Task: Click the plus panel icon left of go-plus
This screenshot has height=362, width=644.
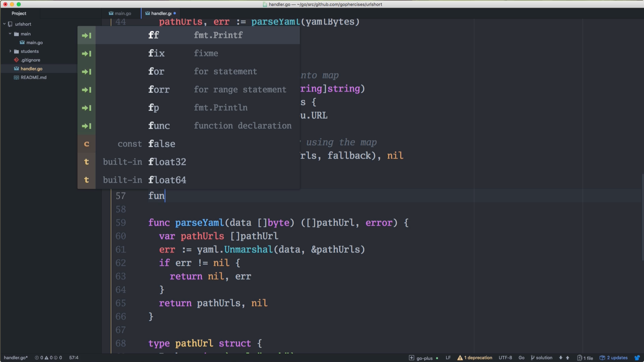Action: (x=412, y=358)
